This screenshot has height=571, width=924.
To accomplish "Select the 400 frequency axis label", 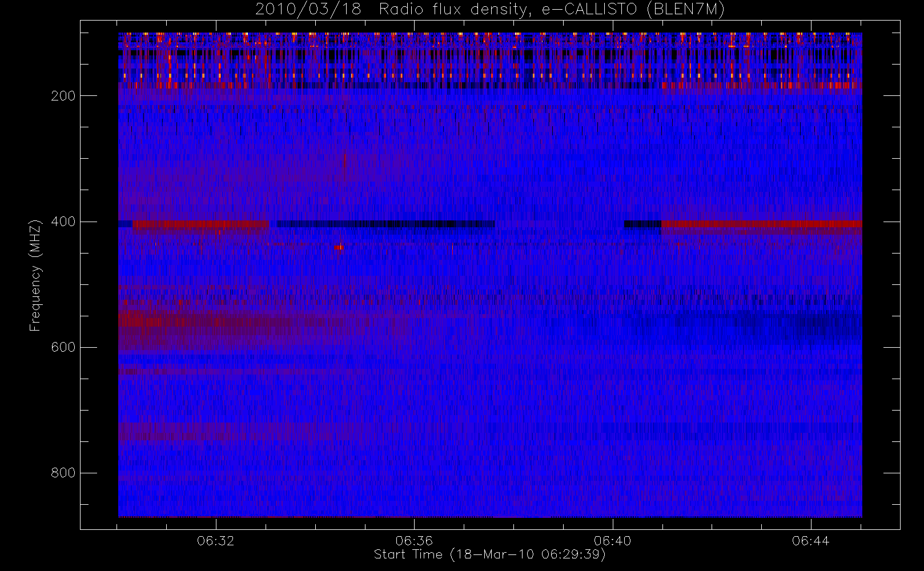I will point(63,222).
